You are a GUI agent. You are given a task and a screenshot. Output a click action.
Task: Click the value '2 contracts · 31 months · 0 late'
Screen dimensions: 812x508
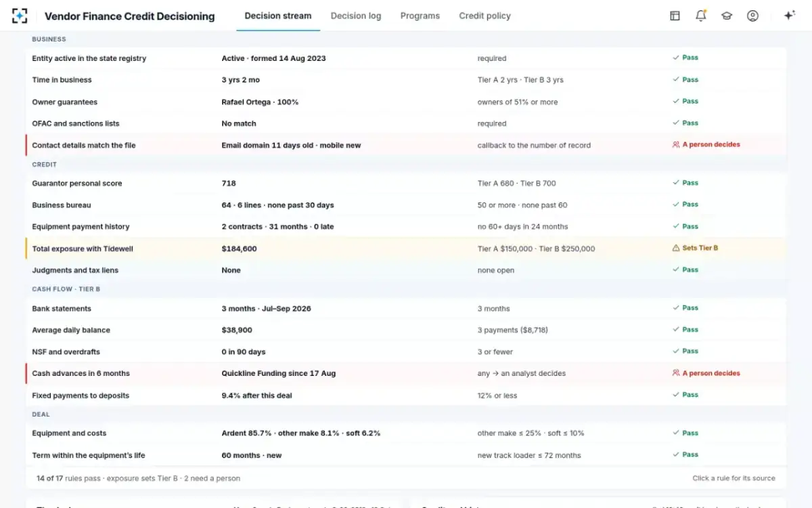(277, 226)
